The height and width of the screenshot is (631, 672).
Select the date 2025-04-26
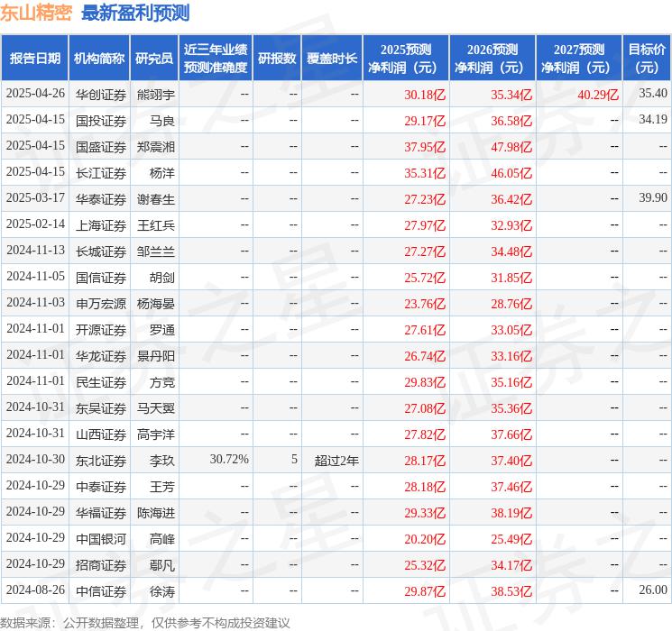point(35,94)
